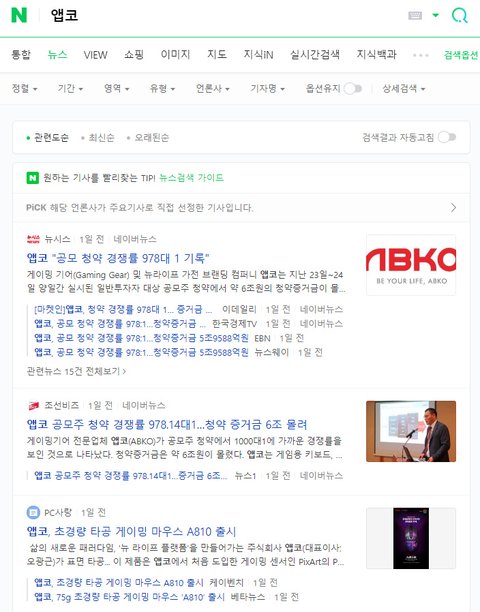
Task: Switch to the 지식iN tab
Action: (258, 55)
